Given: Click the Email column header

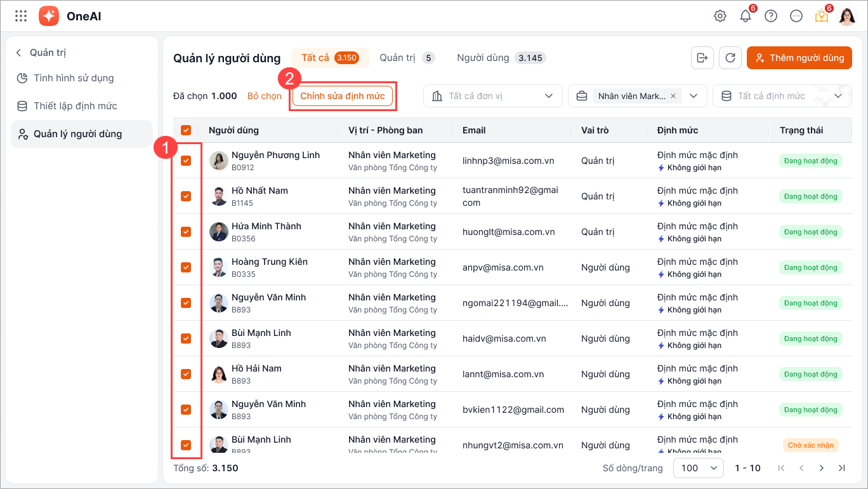Looking at the screenshot, I should click(x=474, y=130).
